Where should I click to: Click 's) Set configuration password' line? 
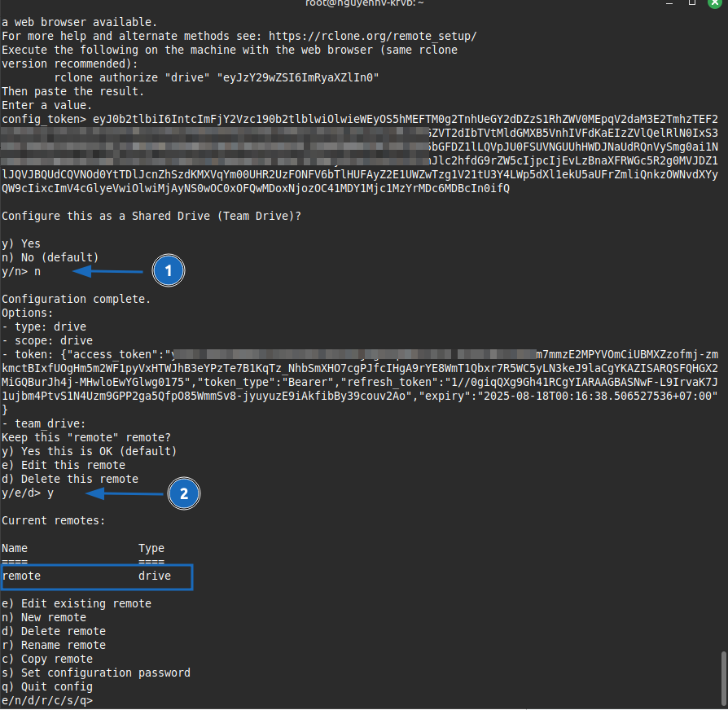tap(95, 673)
